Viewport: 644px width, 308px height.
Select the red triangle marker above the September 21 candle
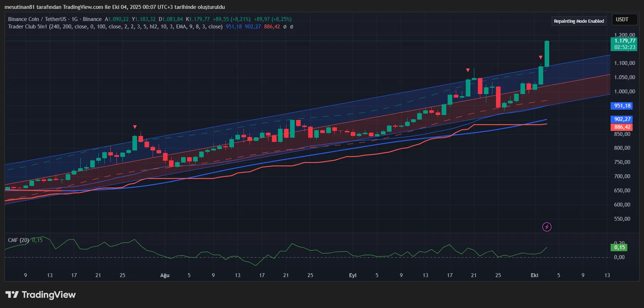(x=468, y=70)
